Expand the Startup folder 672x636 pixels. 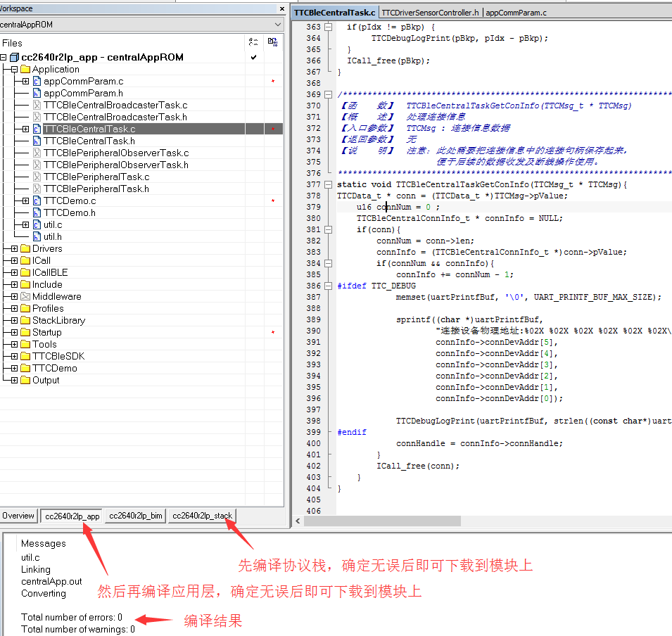click(15, 332)
